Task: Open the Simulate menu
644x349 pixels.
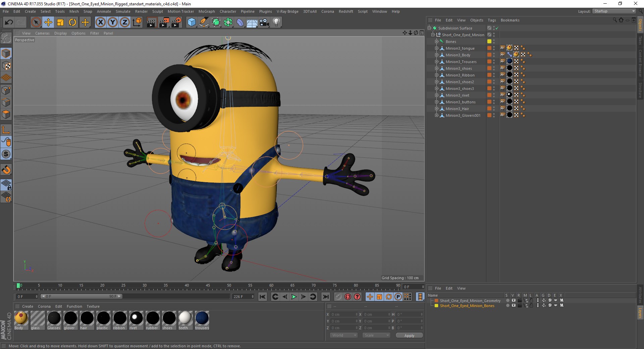Action: 123,11
